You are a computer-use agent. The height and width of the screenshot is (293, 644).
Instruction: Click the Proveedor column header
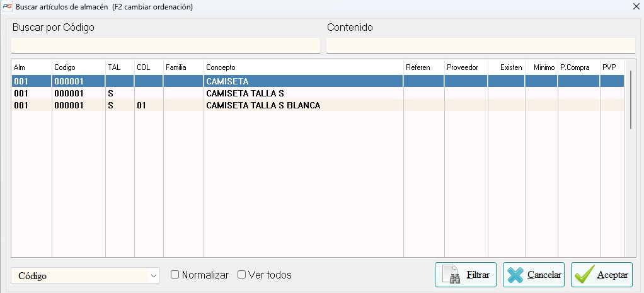coord(466,67)
